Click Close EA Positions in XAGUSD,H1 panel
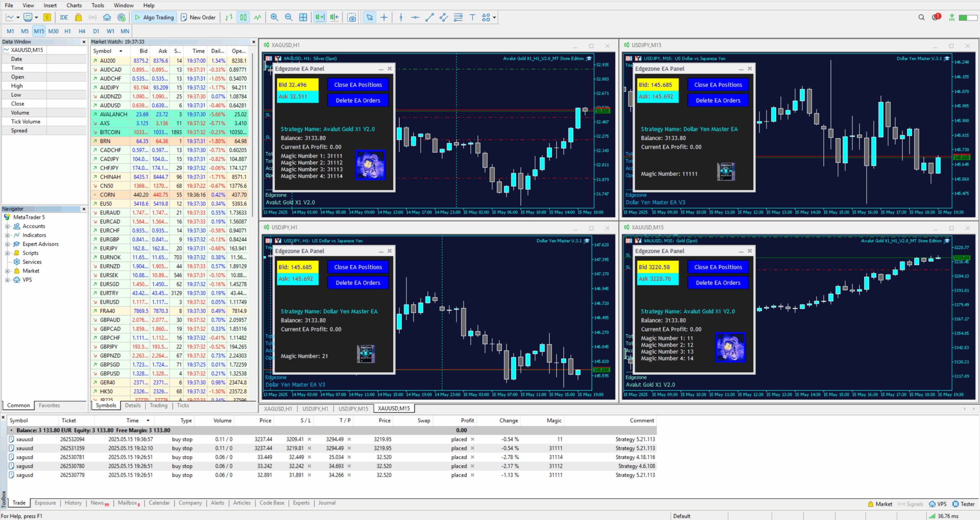 358,85
